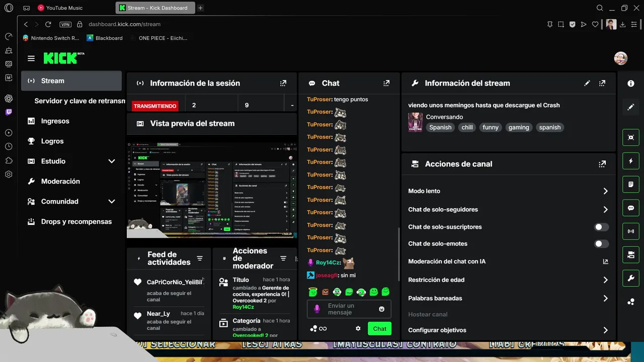Open chat settings gear icon
Viewport: 644px width, 362px height.
point(358,328)
